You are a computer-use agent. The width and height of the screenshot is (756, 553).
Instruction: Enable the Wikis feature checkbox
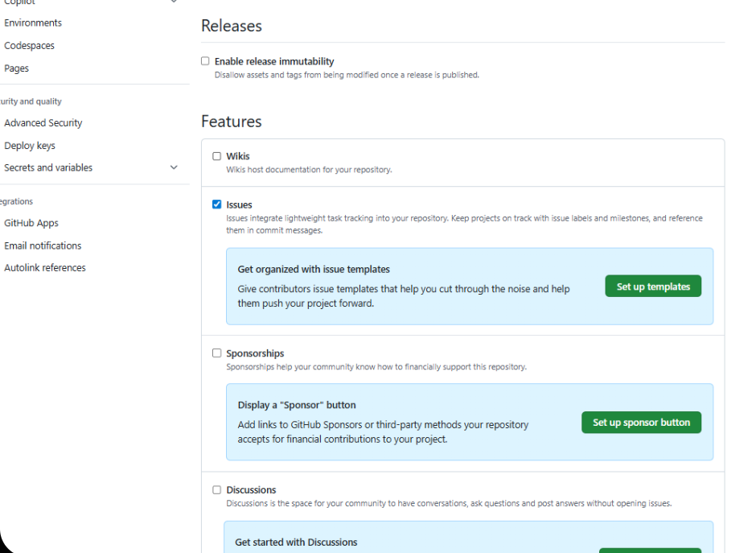217,156
